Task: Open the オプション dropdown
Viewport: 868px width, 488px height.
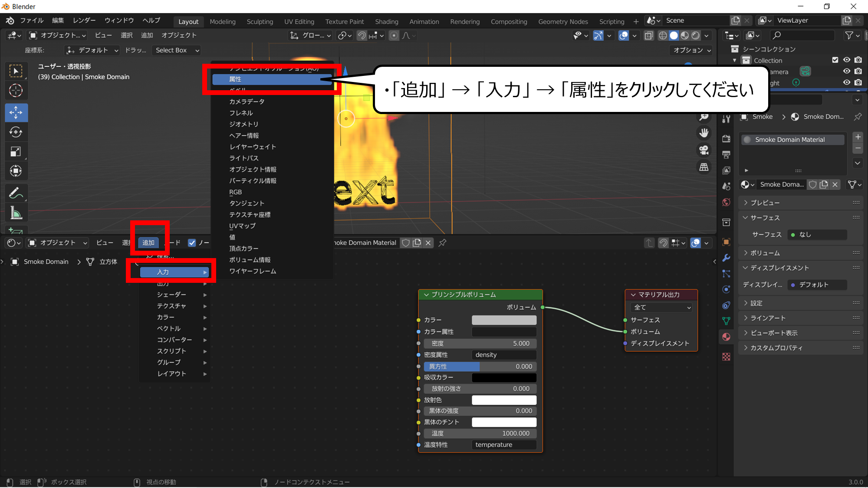Action: (x=692, y=50)
